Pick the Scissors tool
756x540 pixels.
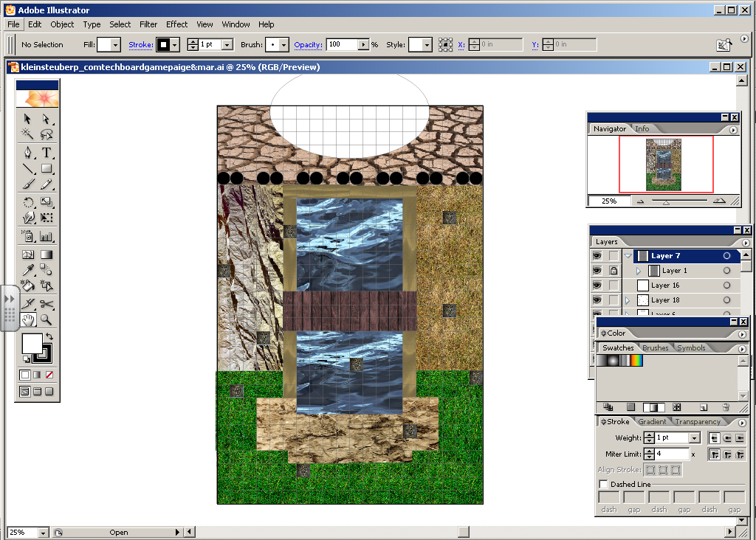click(x=47, y=303)
